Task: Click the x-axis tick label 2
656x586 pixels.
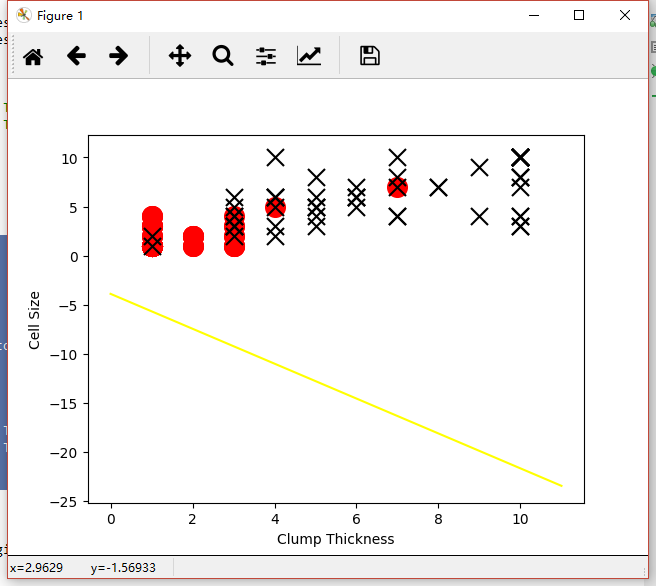Action: tap(192, 519)
